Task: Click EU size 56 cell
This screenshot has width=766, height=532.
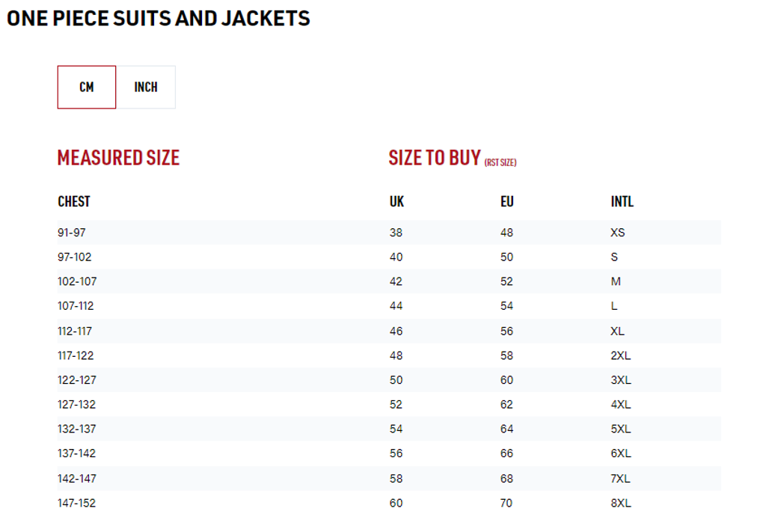Action: 507,331
